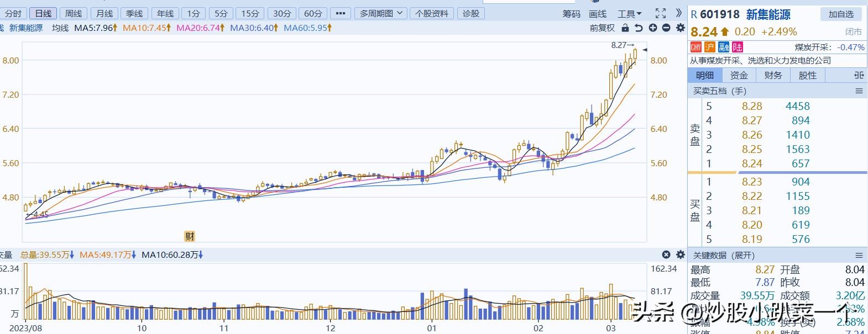Open volume panel settings gear

(x=681, y=255)
